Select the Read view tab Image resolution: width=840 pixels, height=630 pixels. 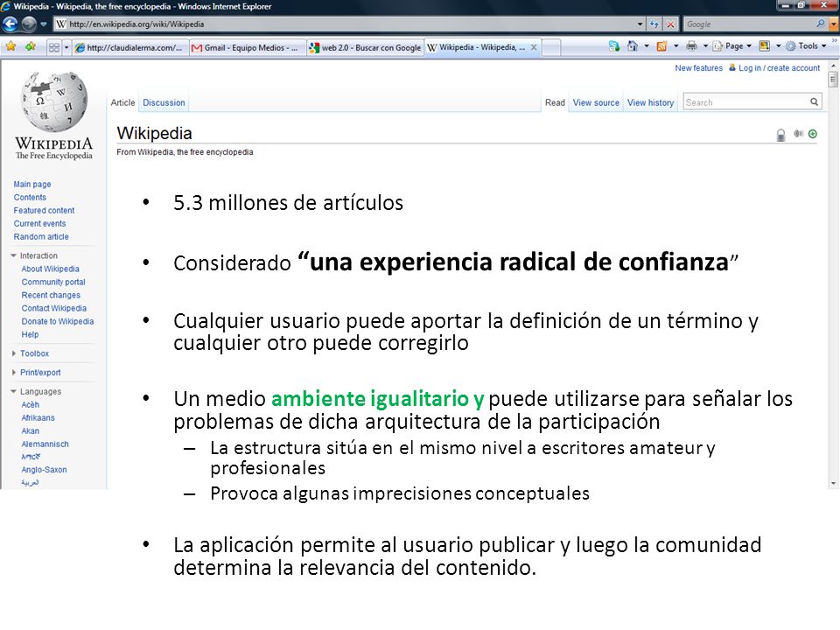[555, 102]
